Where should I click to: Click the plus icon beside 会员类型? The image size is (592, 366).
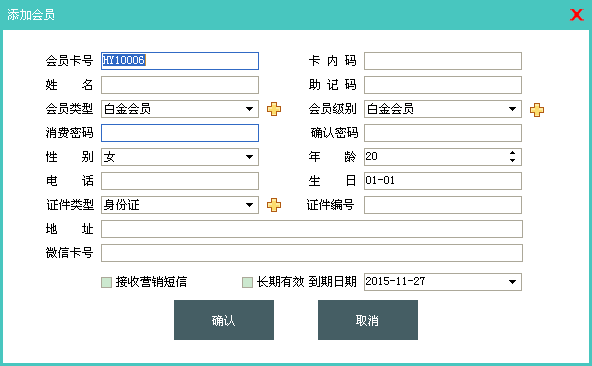tap(274, 109)
